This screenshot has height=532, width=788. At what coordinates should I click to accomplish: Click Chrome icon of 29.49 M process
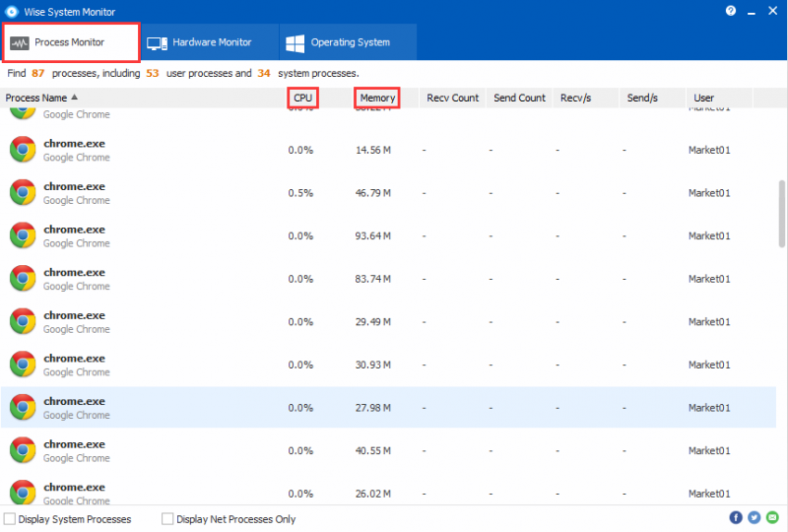pyautogui.click(x=23, y=321)
